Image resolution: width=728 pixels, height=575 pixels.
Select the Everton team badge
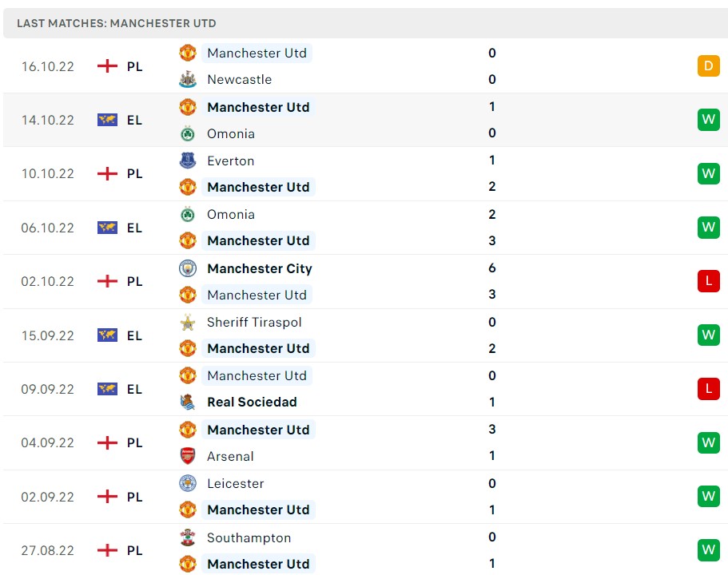[188, 161]
